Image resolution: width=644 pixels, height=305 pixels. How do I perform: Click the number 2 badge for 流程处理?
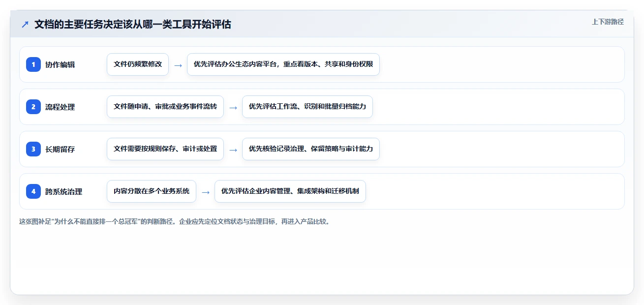pyautogui.click(x=33, y=107)
